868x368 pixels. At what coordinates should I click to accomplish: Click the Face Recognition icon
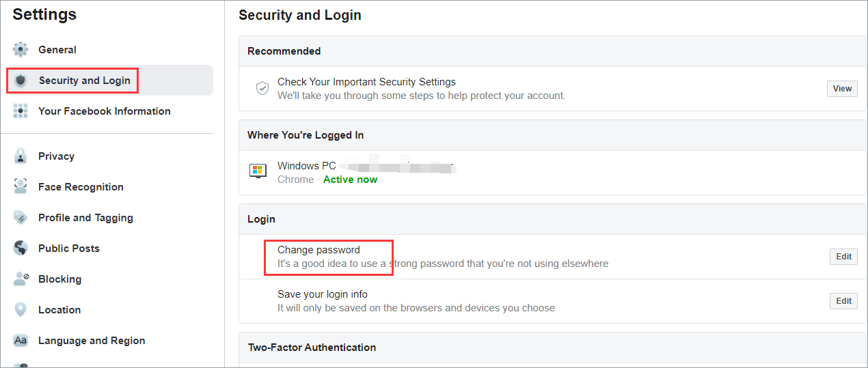coord(21,187)
